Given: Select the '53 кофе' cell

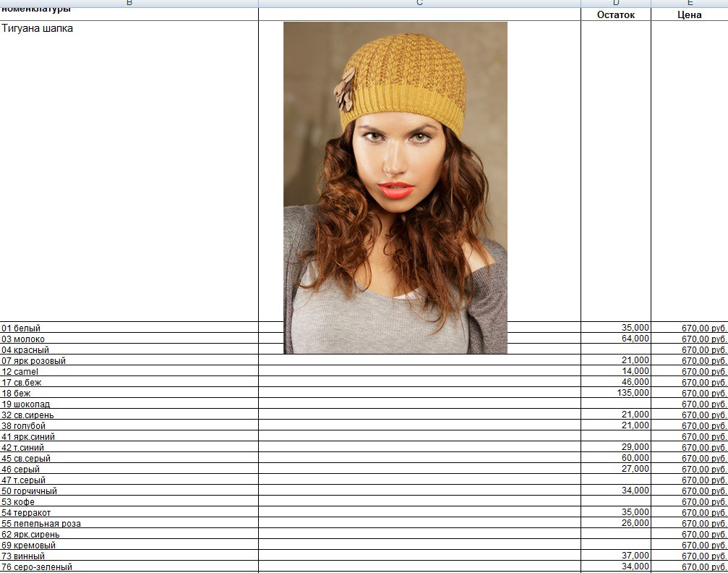Looking at the screenshot, I should 129,501.
